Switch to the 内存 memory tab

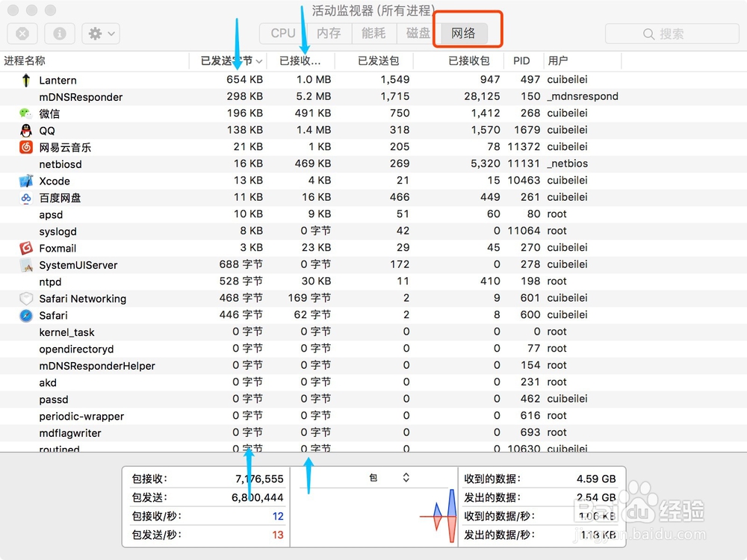click(329, 34)
